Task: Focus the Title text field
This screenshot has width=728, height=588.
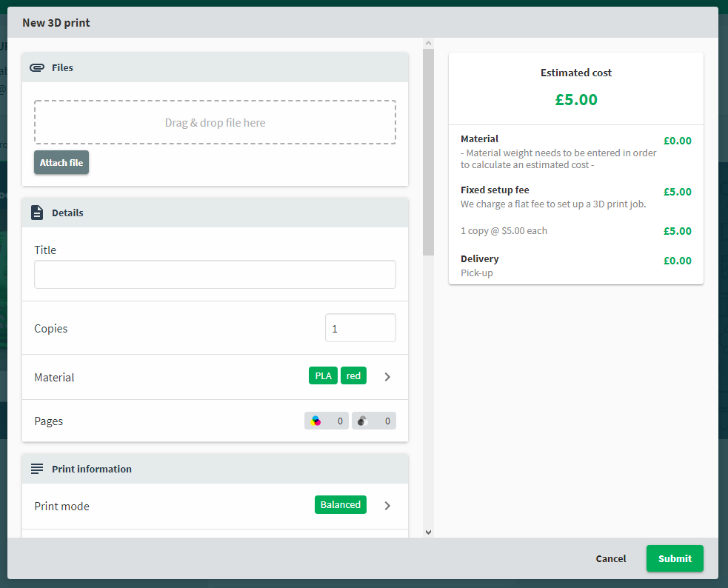Action: click(x=215, y=274)
